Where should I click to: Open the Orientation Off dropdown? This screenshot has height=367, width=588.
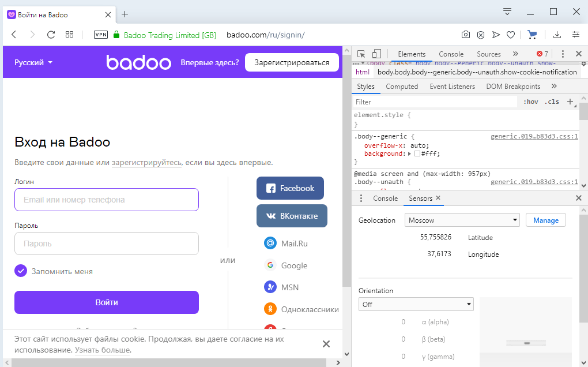pos(416,304)
